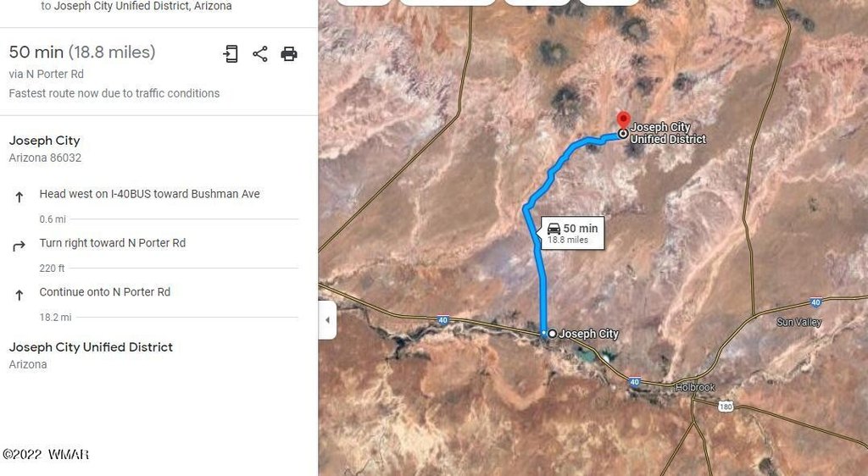Screen dimensions: 868x476
Task: Click the Joseph City origin marker
Action: pyautogui.click(x=552, y=334)
